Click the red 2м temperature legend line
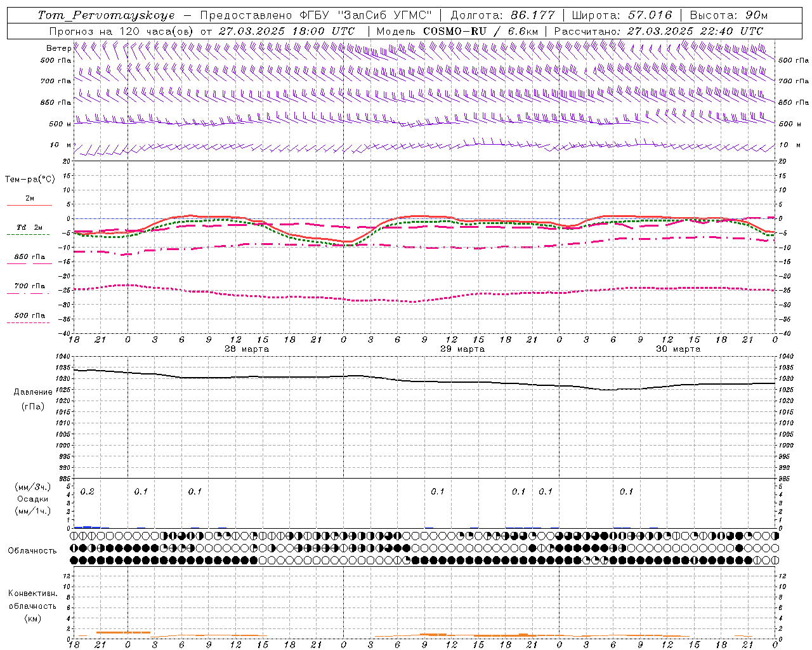812x650 pixels. 29,205
